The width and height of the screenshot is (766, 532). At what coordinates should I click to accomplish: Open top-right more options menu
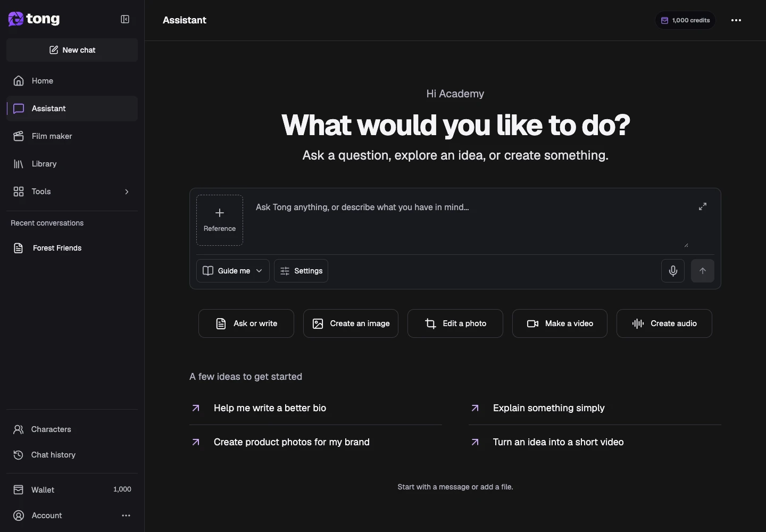(736, 20)
